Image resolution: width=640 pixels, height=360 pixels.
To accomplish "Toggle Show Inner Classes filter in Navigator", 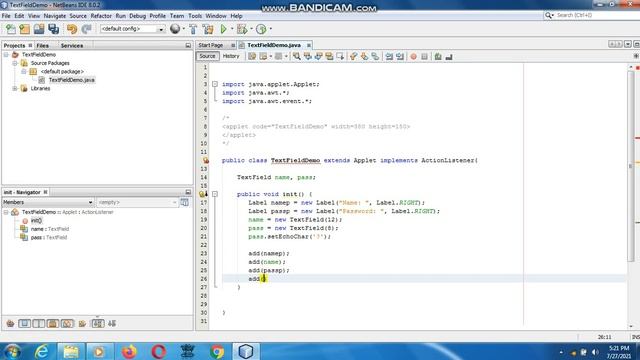I will (67, 323).
